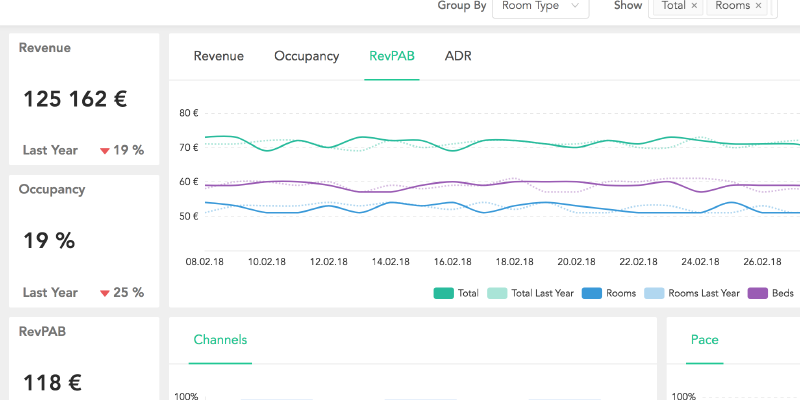Open the Room Type Group By dropdown
The image size is (800, 400).
point(540,6)
